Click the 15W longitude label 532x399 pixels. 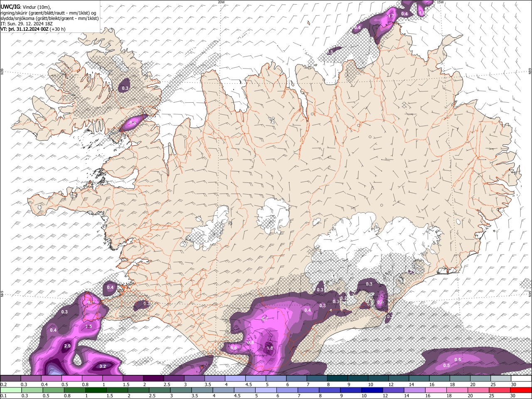point(441,2)
